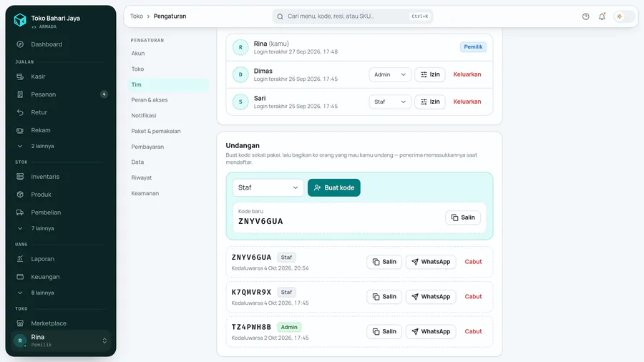Share ZNYV6GUA code via WhatsApp
The image size is (644, 362).
pyautogui.click(x=431, y=262)
